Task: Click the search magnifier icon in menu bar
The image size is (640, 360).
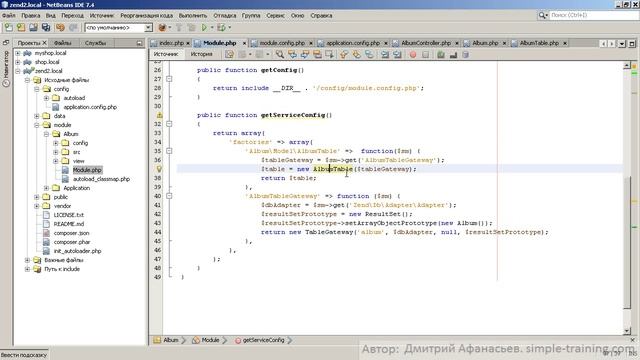Action: tap(542, 15)
